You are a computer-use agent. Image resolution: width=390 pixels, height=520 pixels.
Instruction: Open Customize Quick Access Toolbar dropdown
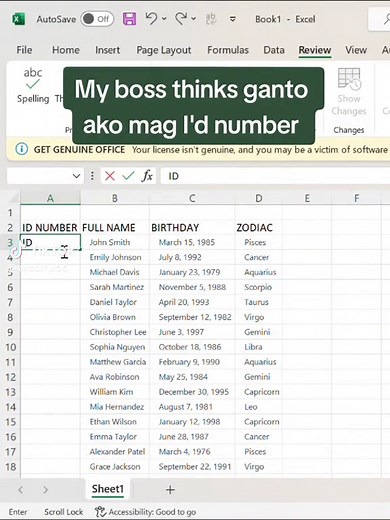click(233, 19)
